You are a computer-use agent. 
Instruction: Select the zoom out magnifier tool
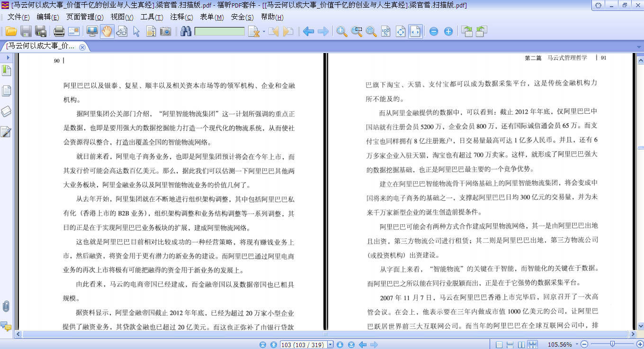pyautogui.click(x=371, y=31)
